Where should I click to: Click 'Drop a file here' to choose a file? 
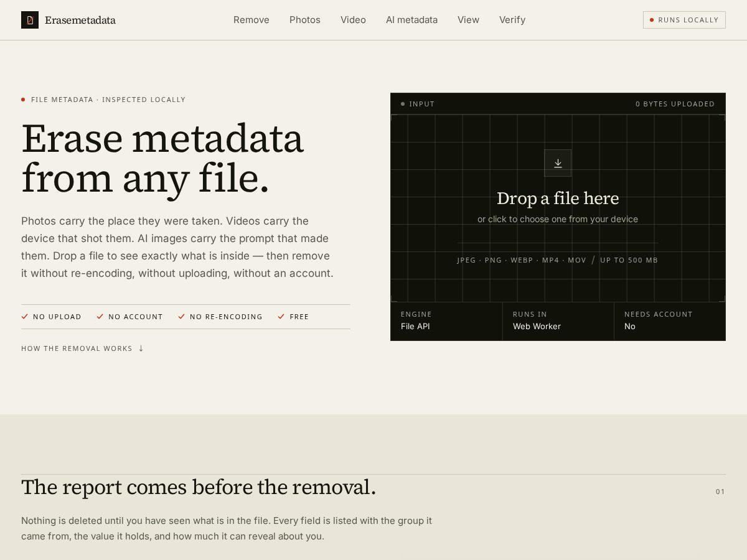click(x=558, y=198)
